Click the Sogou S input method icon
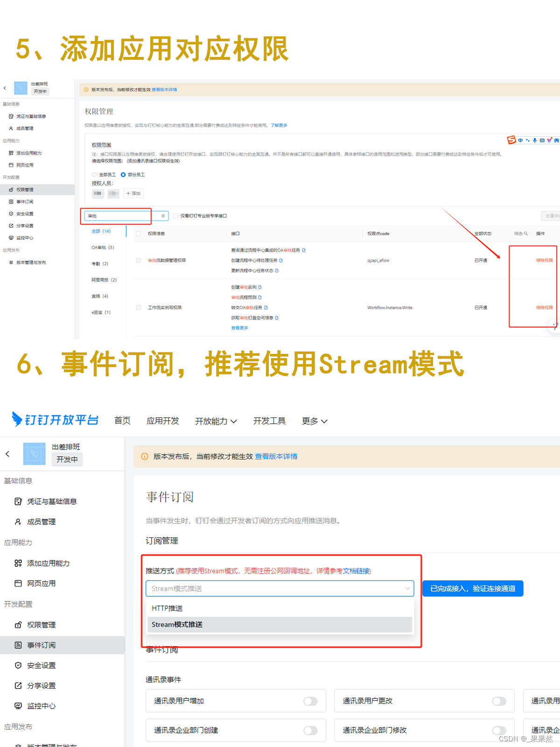 click(511, 140)
